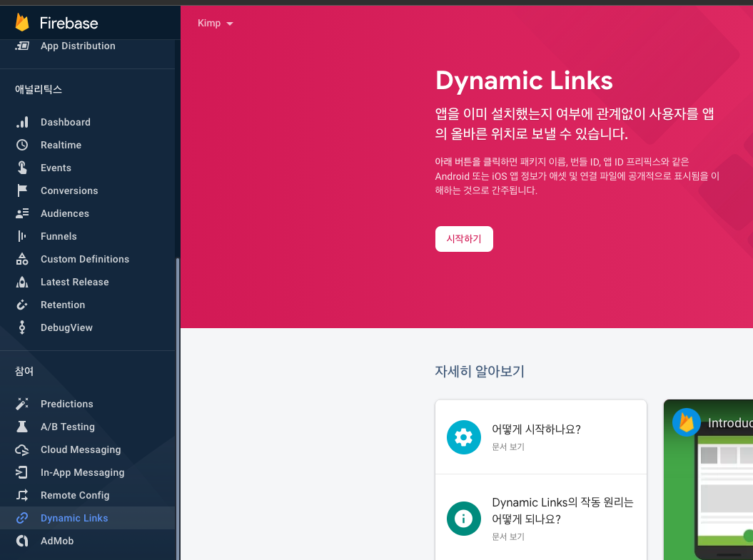Click the Retention icon
This screenshot has width=753, height=560.
[22, 305]
